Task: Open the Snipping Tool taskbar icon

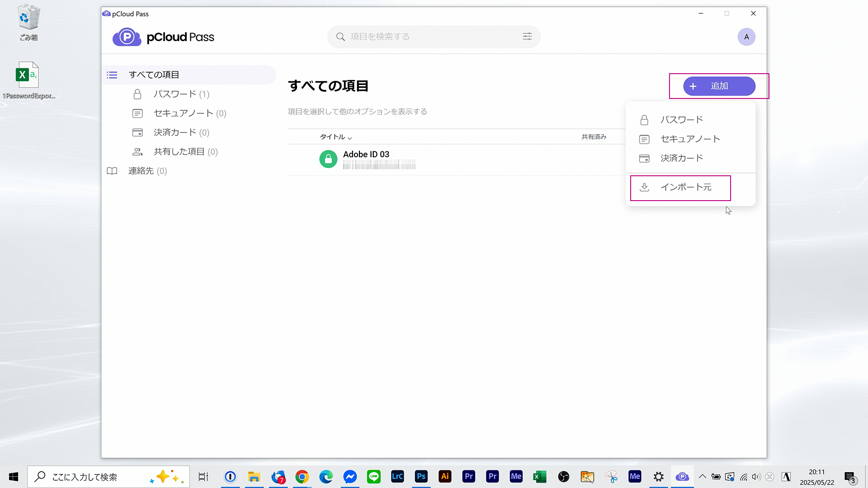Action: click(x=611, y=477)
